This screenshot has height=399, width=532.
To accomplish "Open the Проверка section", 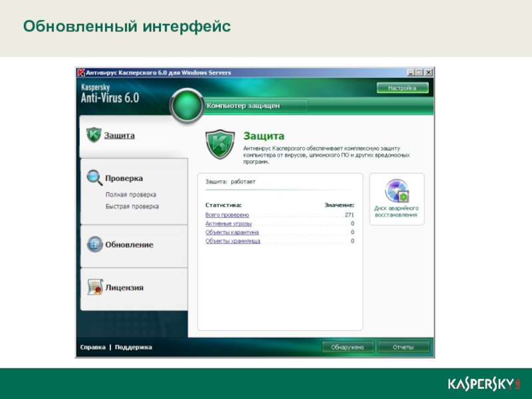I will coord(124,178).
